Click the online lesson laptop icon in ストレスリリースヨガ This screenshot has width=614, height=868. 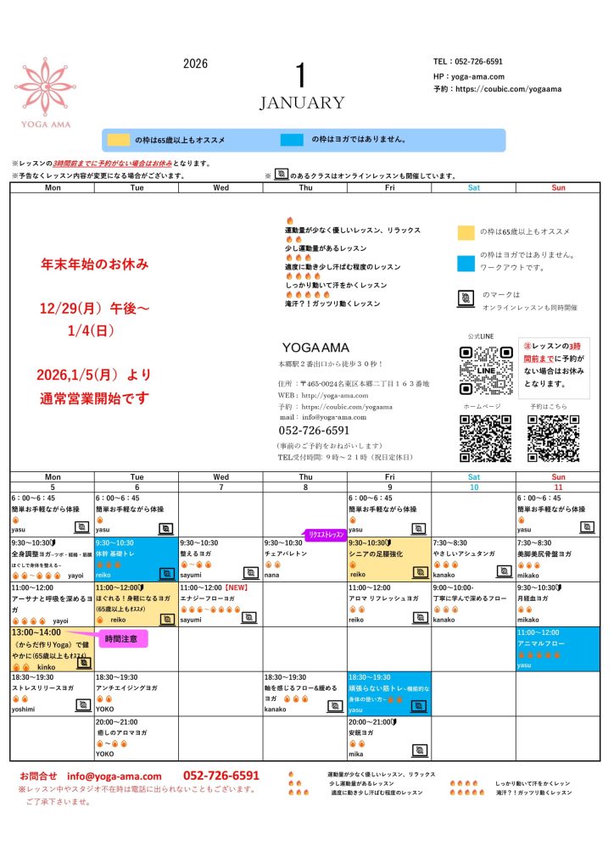[x=82, y=704]
